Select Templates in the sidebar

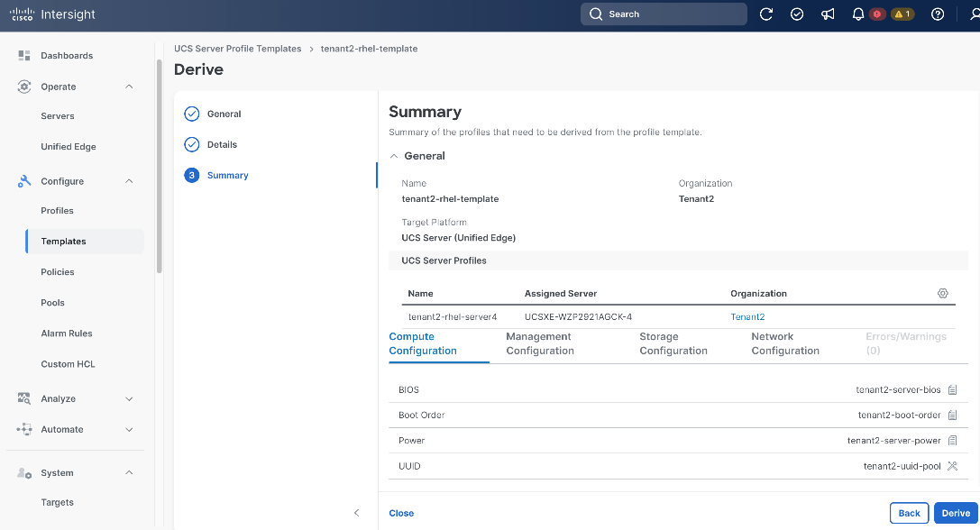click(85, 242)
